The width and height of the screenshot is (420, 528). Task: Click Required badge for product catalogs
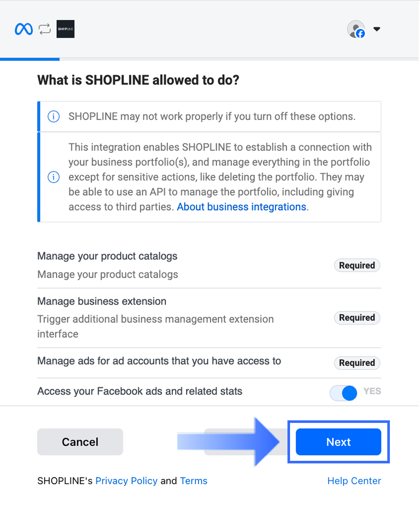click(x=357, y=266)
